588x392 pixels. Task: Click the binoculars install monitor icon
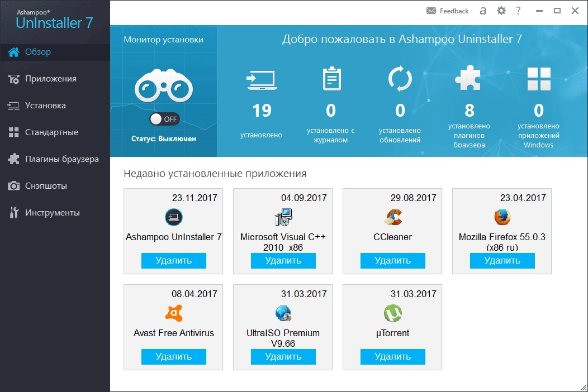(x=164, y=86)
